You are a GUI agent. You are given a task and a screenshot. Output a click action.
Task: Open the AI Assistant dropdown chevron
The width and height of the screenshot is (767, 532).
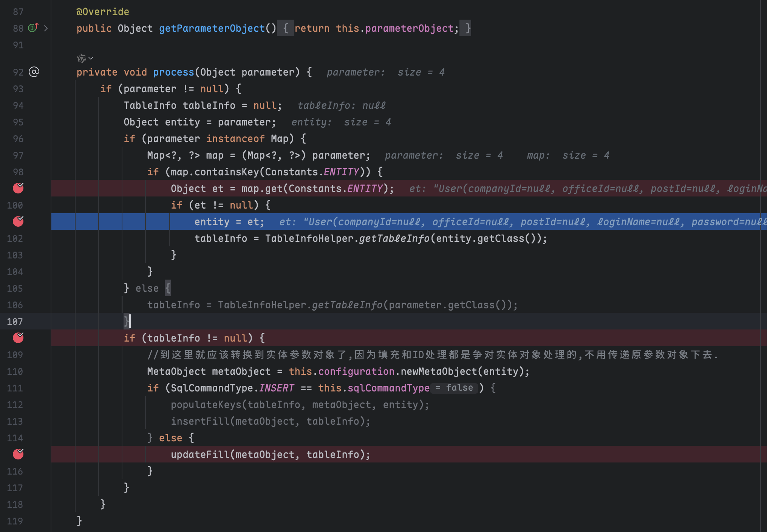point(91,58)
